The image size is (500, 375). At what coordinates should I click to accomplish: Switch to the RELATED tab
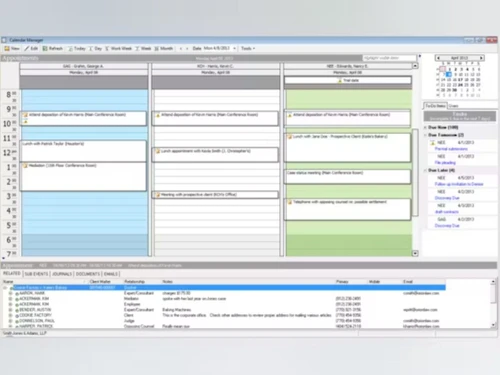coord(12,274)
